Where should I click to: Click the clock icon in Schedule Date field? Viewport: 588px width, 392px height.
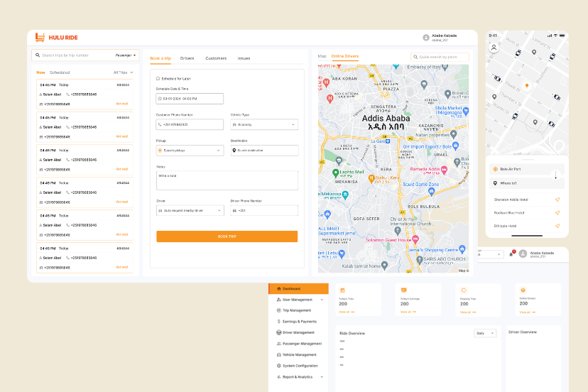click(x=160, y=99)
